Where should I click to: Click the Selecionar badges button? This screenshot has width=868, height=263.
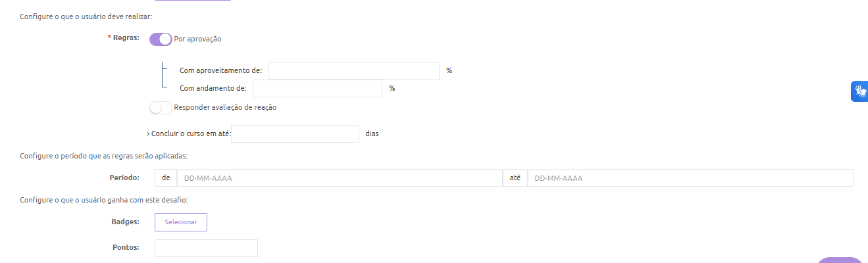tap(181, 222)
